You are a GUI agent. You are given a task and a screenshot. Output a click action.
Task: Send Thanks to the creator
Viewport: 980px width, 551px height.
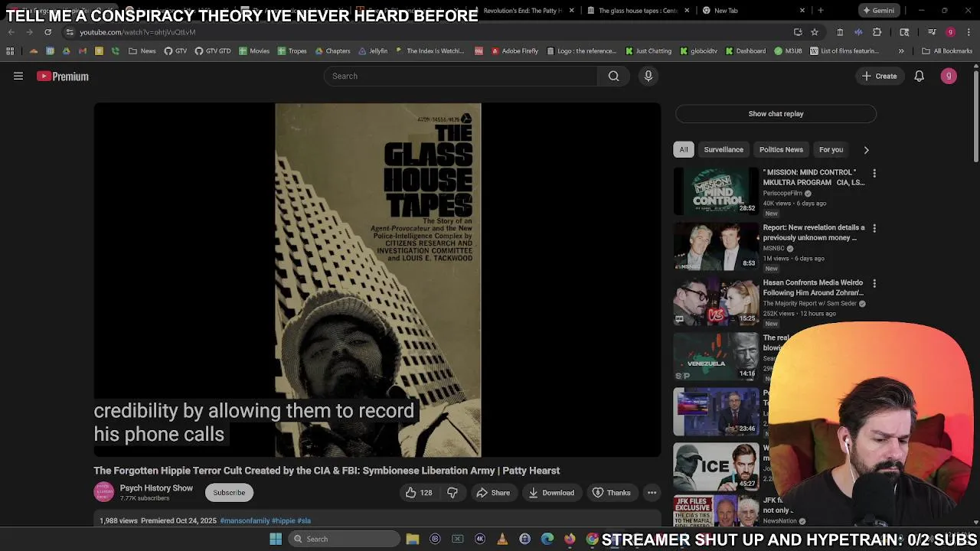[611, 493]
